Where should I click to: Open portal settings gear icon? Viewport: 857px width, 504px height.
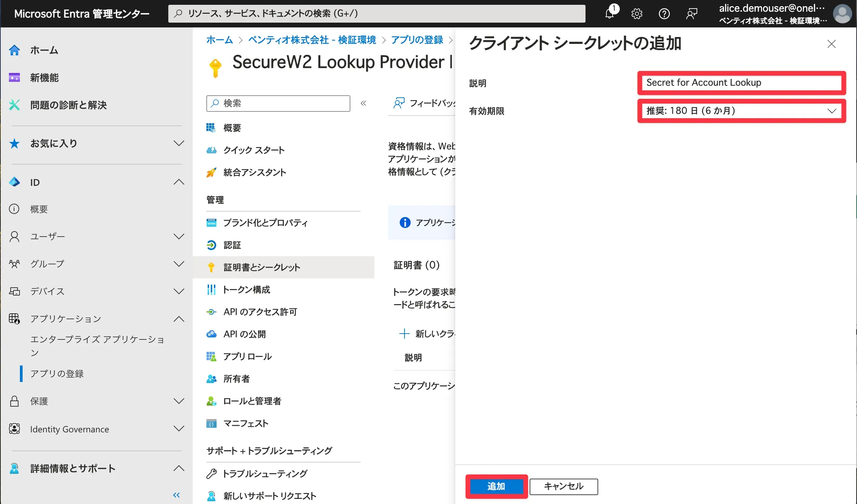pyautogui.click(x=637, y=14)
